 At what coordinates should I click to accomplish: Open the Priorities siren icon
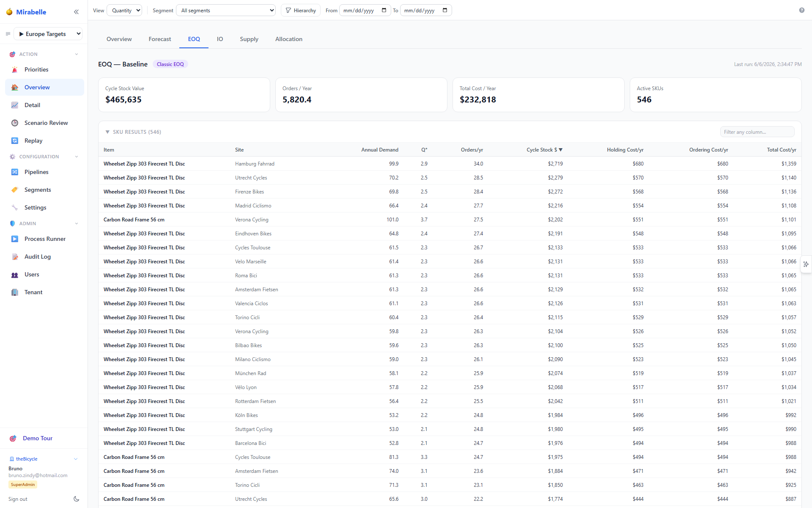click(15, 70)
